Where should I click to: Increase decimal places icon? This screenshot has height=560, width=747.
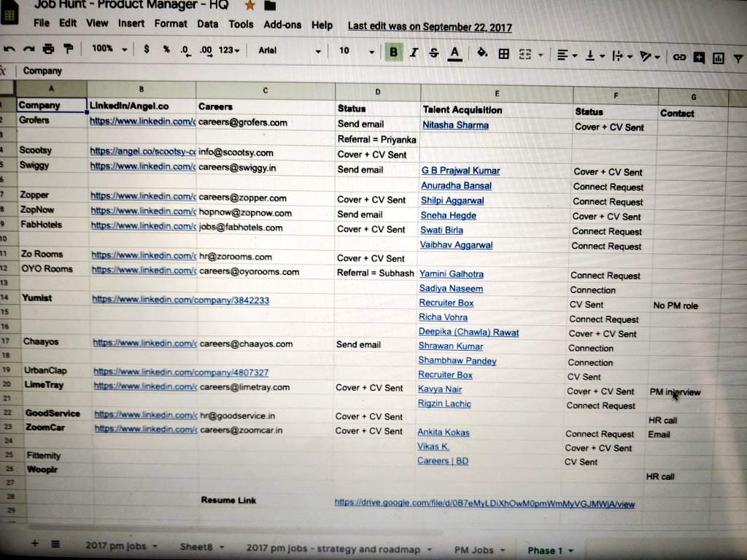pos(206,50)
